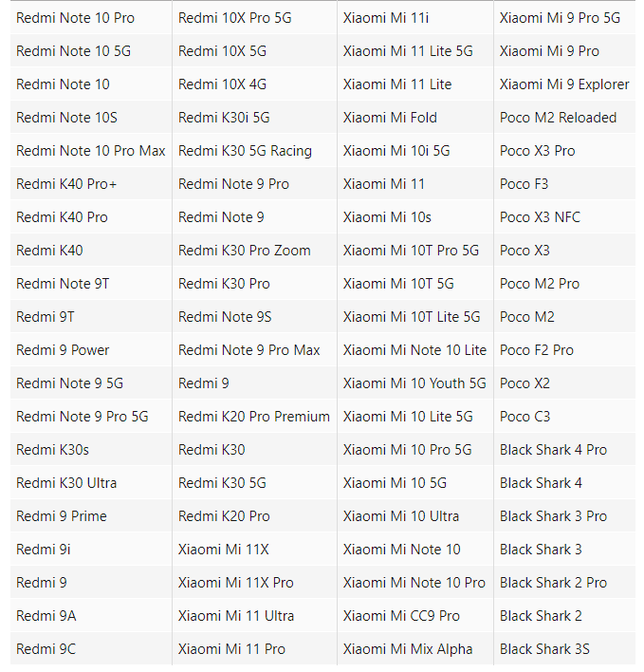Select Redmi Note 9 Pro Max
Screen dimensions: 644x672
tap(248, 350)
